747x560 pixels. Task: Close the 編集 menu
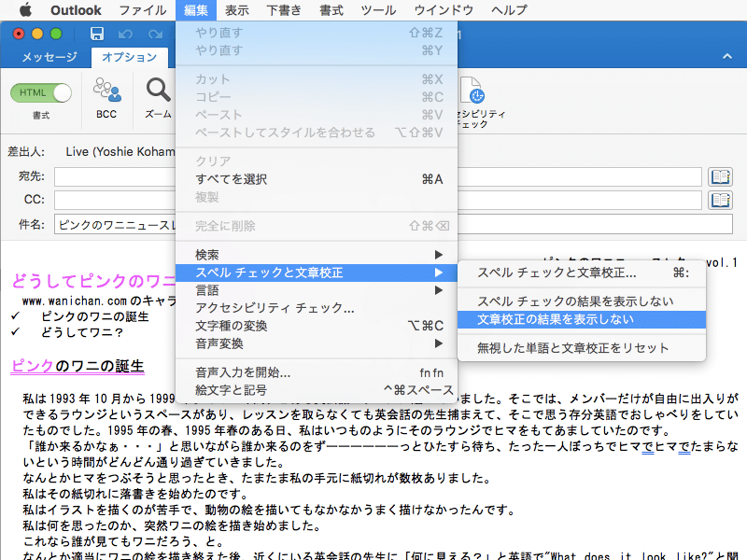(196, 10)
